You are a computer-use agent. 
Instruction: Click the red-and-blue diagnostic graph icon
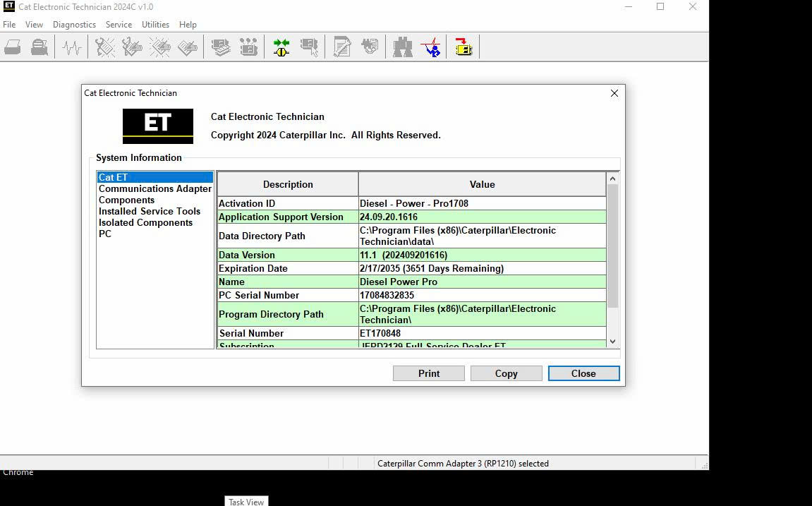pyautogui.click(x=430, y=47)
